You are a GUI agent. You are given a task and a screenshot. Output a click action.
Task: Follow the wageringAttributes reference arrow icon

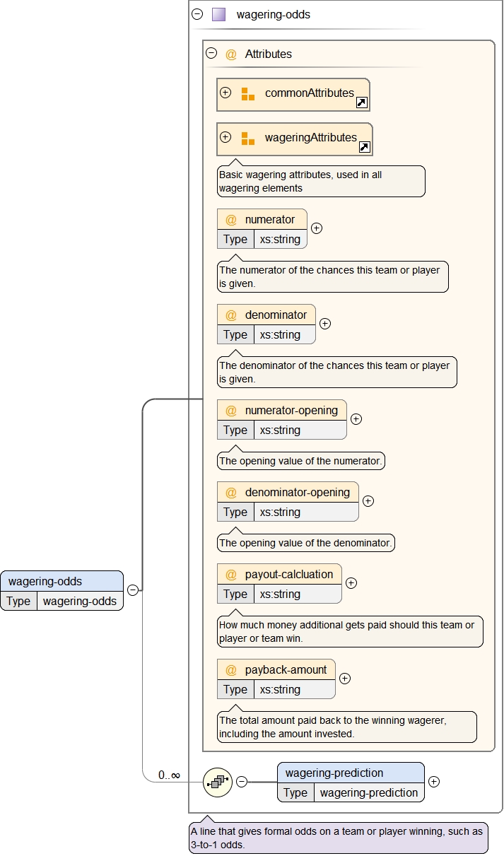pos(364,147)
